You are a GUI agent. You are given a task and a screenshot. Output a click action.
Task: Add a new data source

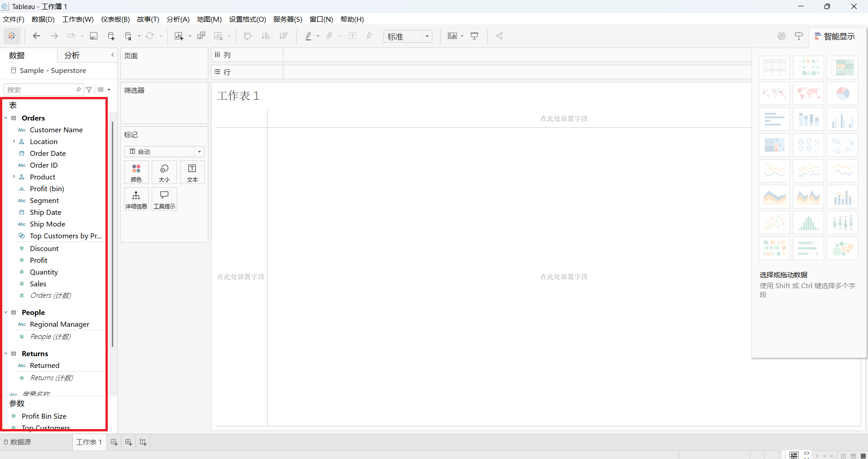pyautogui.click(x=111, y=36)
